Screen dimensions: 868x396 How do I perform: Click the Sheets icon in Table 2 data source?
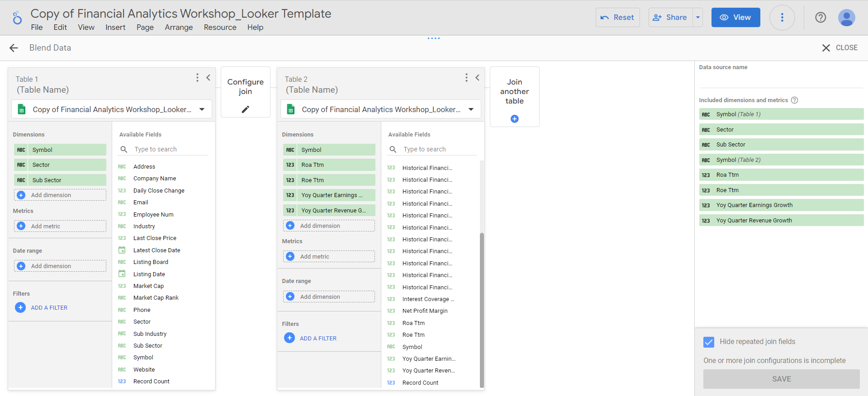click(x=291, y=109)
